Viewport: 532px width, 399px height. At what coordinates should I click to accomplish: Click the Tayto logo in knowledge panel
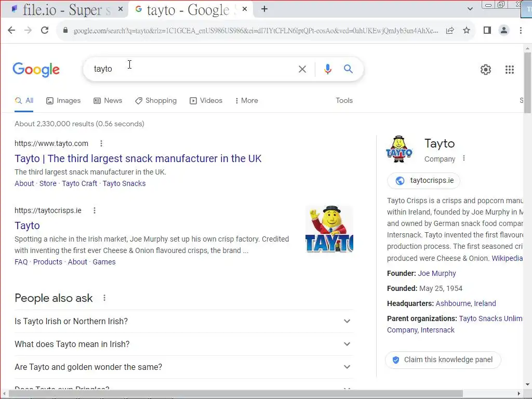pyautogui.click(x=399, y=149)
